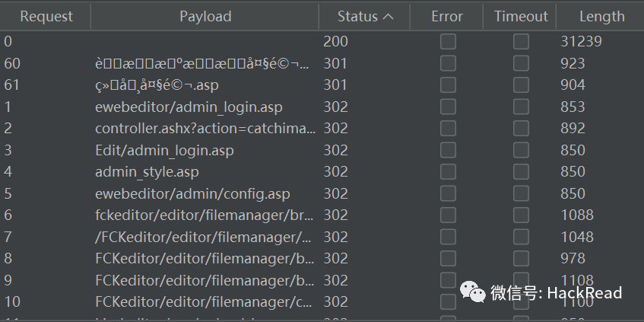
Task: Sort results by the Status column header
Action: point(364,17)
